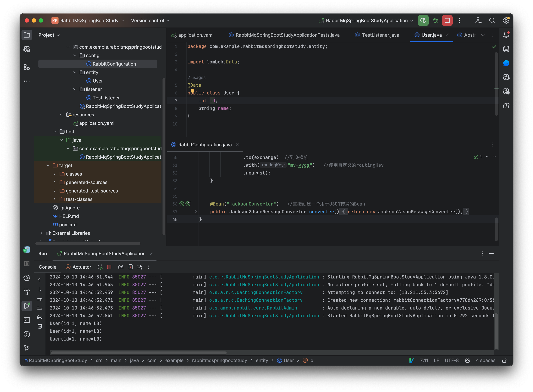This screenshot has width=533, height=392.
Task: Toggle soft-wrap in Run console
Action: pyautogui.click(x=40, y=299)
